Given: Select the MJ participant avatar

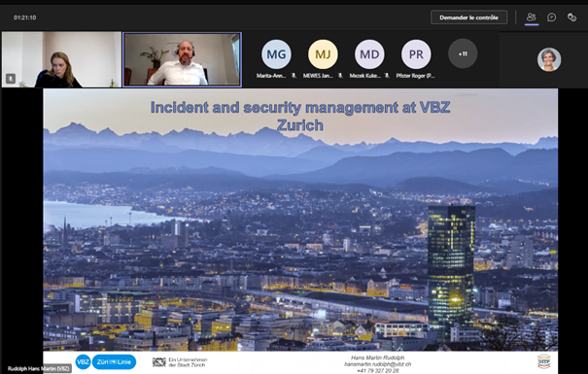Looking at the screenshot, I should [x=323, y=54].
